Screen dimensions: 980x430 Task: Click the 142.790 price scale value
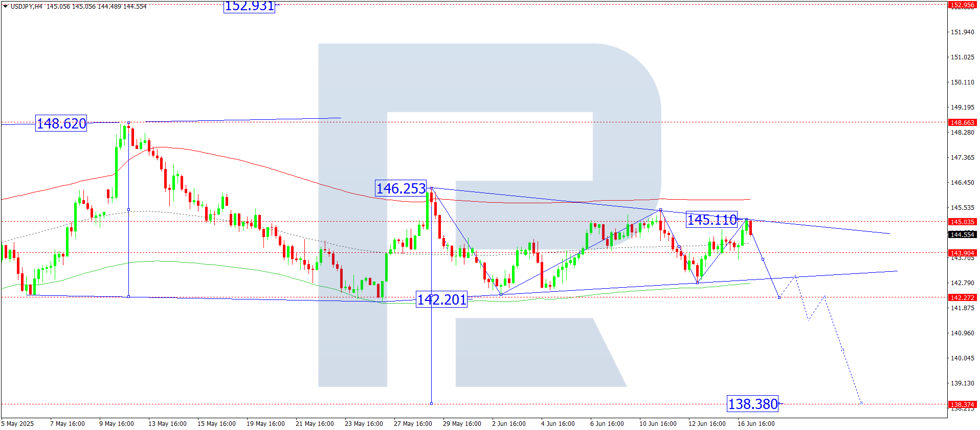click(x=963, y=283)
